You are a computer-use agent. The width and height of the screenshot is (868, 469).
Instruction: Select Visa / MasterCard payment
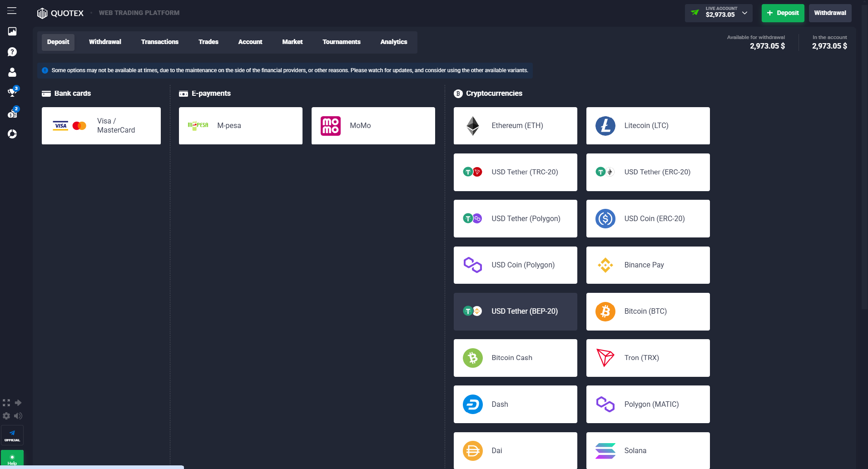101,126
